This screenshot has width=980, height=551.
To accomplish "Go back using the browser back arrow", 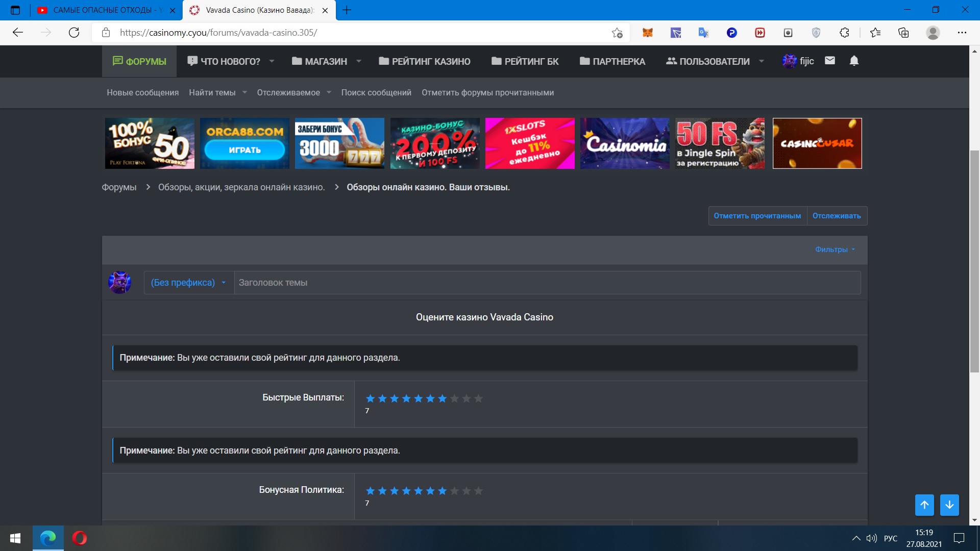I will click(x=18, y=33).
